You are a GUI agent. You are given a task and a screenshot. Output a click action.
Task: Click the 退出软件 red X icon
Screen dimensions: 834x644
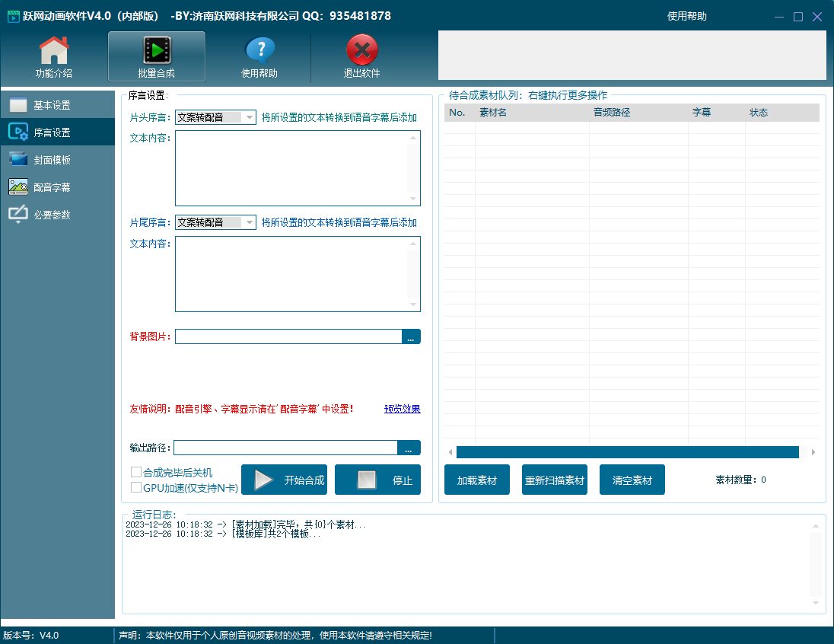point(361,52)
